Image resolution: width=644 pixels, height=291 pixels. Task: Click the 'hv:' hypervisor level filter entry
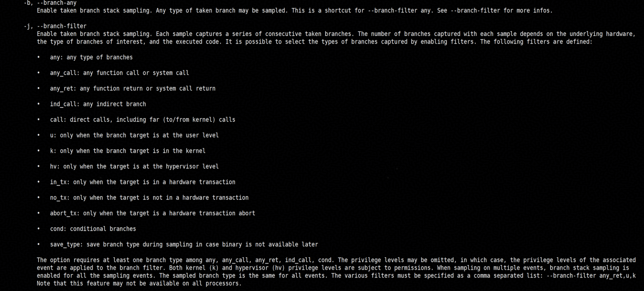(134, 166)
